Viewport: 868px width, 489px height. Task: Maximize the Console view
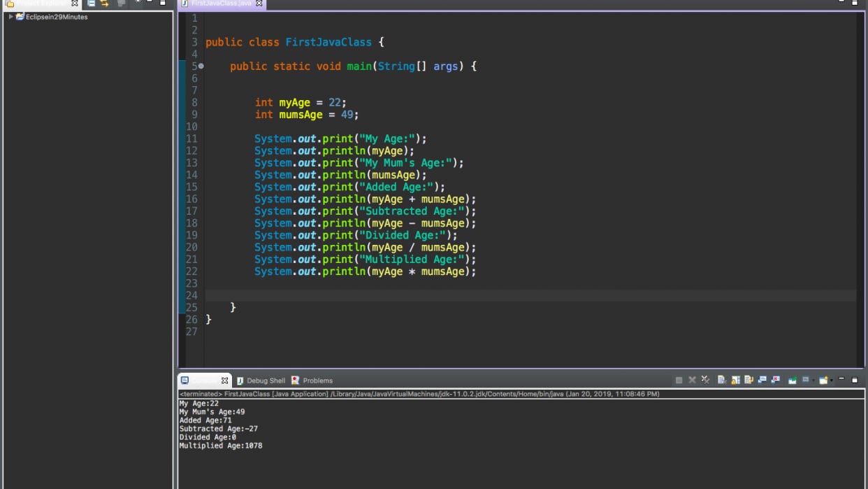point(855,380)
